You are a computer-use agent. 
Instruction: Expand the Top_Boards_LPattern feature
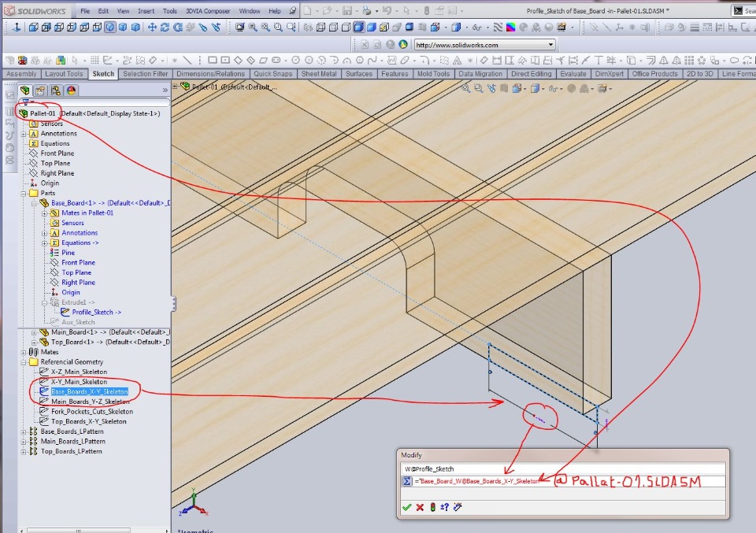coord(24,452)
